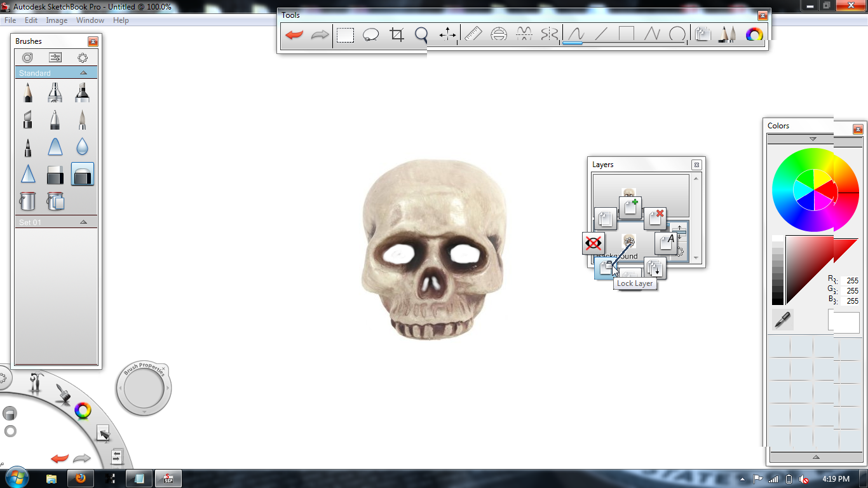Select the Ballpoint pen brush
Viewport: 868px width, 488px height.
point(55,119)
